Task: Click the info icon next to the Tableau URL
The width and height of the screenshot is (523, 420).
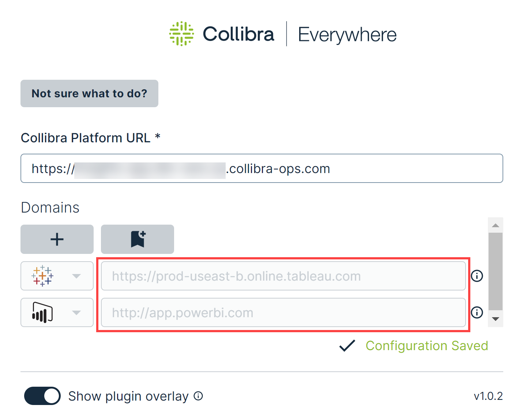Action: [x=477, y=276]
